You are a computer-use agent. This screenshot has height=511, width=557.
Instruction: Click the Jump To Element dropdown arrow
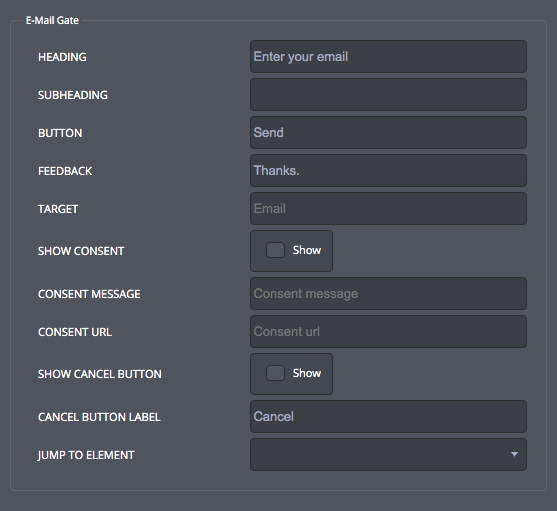tap(514, 454)
